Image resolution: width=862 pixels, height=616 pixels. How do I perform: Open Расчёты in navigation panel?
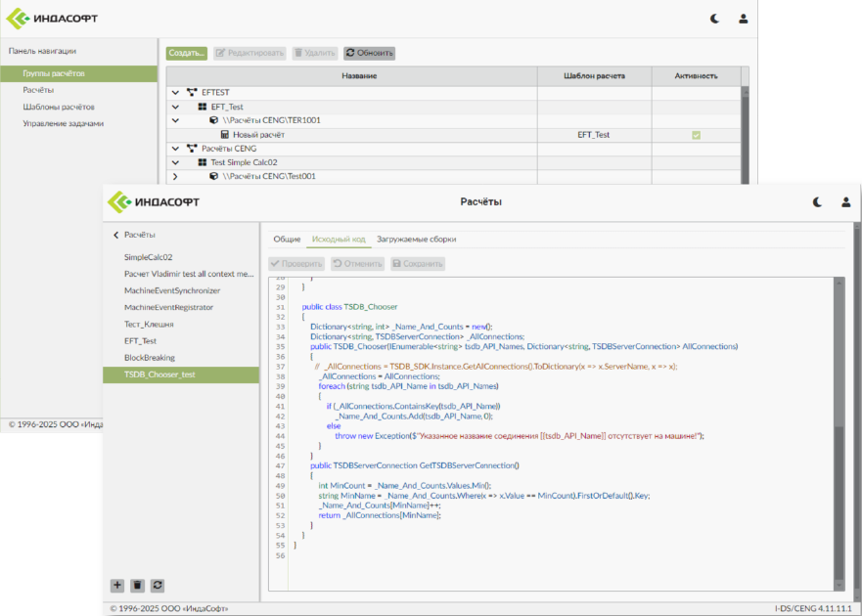(38, 90)
